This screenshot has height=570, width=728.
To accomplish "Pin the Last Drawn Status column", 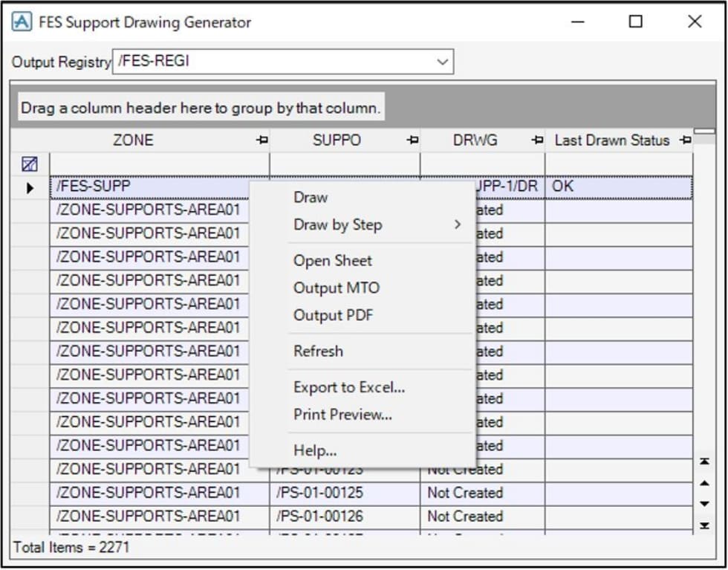I will pyautogui.click(x=685, y=140).
